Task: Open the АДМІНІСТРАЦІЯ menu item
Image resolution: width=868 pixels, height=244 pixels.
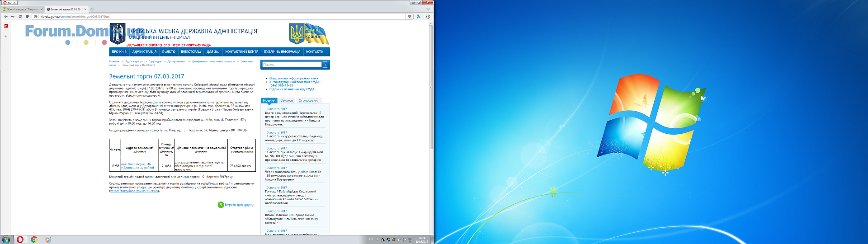Action: click(x=144, y=52)
